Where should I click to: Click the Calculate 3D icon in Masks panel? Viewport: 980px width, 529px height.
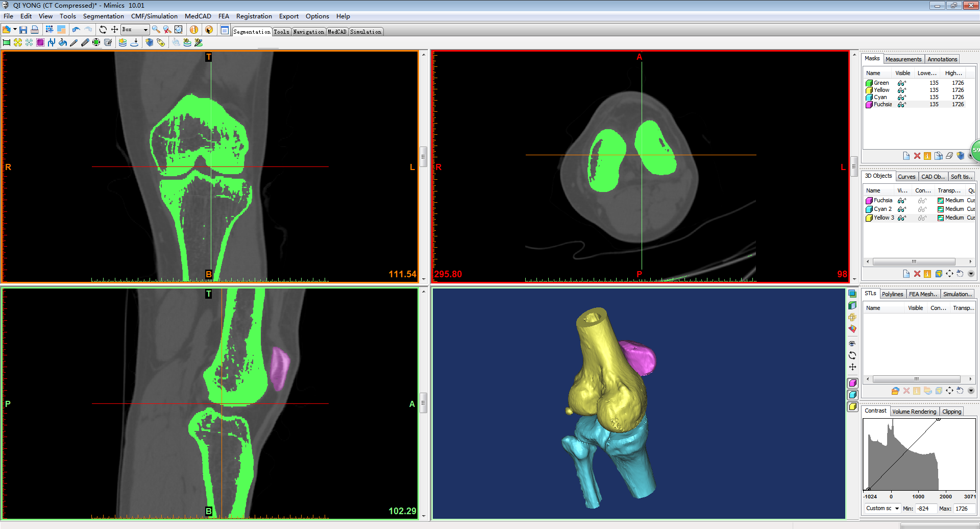(960, 156)
